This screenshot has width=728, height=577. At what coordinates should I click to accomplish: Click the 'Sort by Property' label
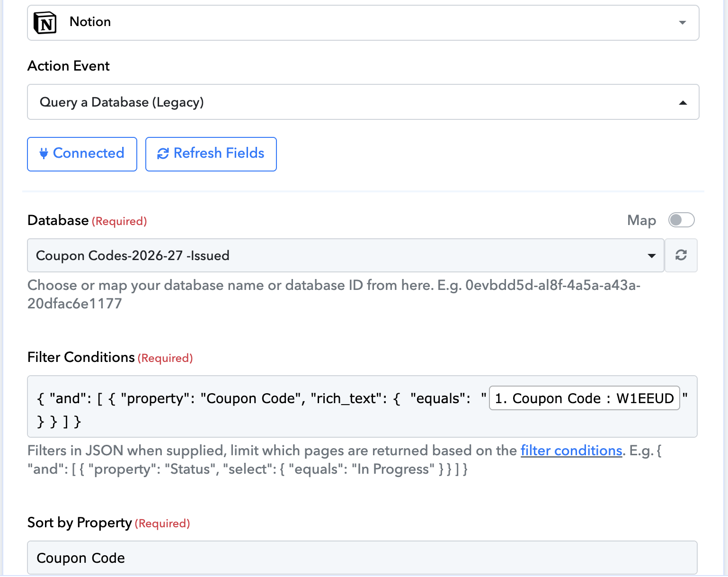[x=80, y=523]
